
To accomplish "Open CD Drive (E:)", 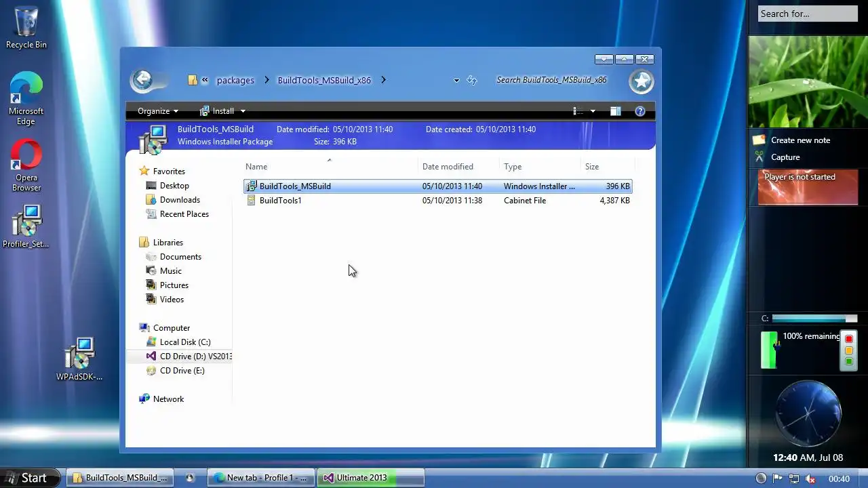I will coord(182,371).
